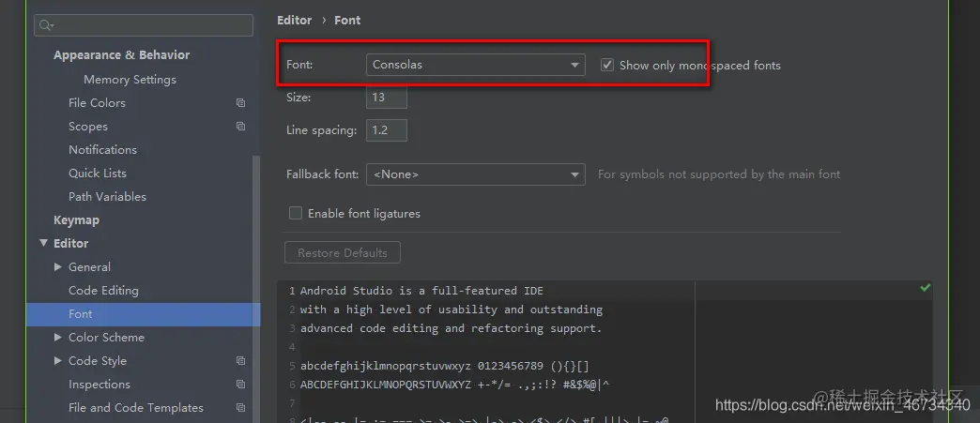Click preview line 'advanced code editing and refactoring support.'
The height and width of the screenshot is (423, 980).
point(452,328)
